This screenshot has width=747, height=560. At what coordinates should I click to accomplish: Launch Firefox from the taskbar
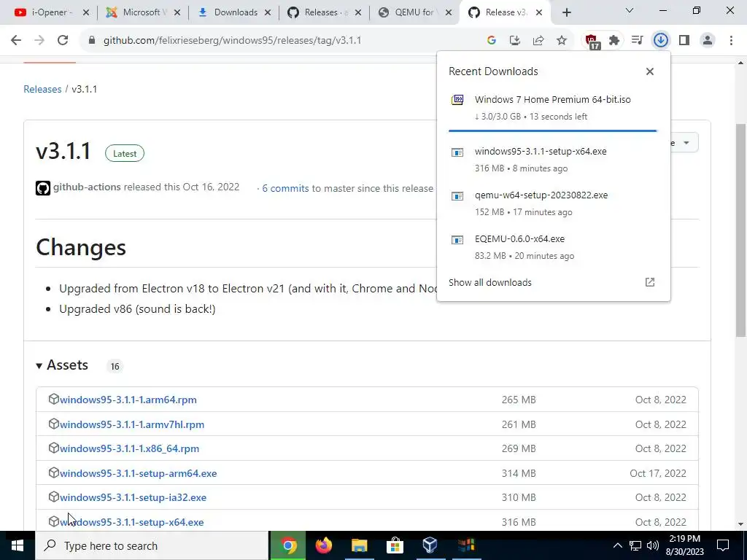coord(324,545)
